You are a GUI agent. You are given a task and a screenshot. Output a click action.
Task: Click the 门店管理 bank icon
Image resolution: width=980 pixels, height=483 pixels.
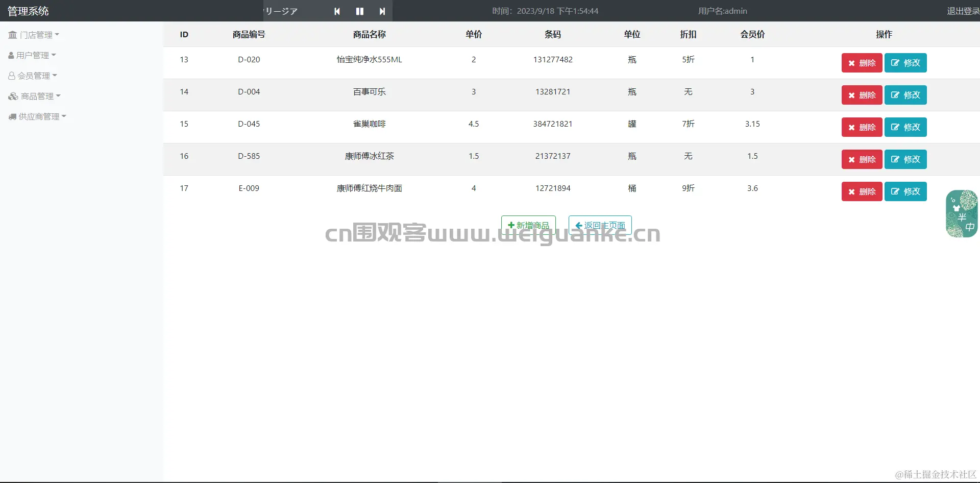pyautogui.click(x=13, y=35)
